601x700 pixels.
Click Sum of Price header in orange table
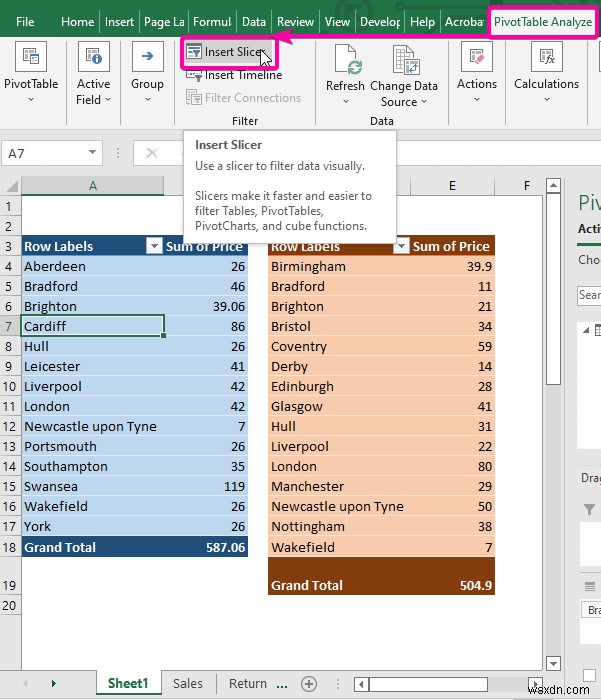pyautogui.click(x=451, y=246)
